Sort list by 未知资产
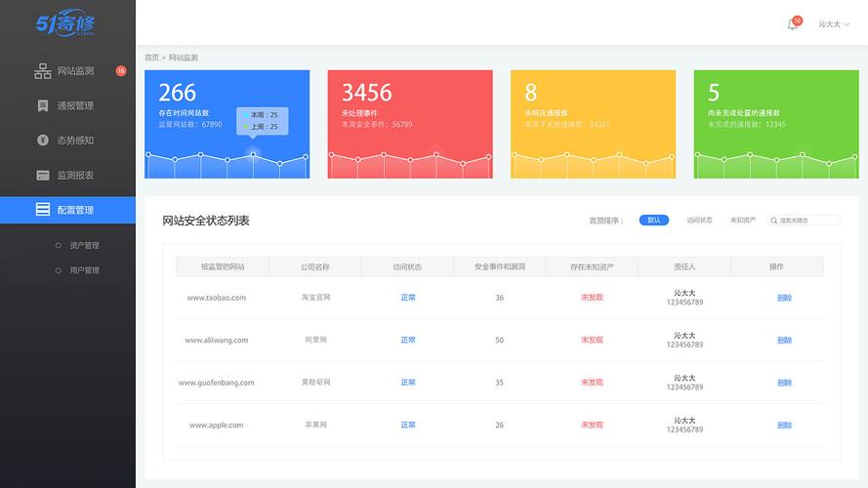 742,221
